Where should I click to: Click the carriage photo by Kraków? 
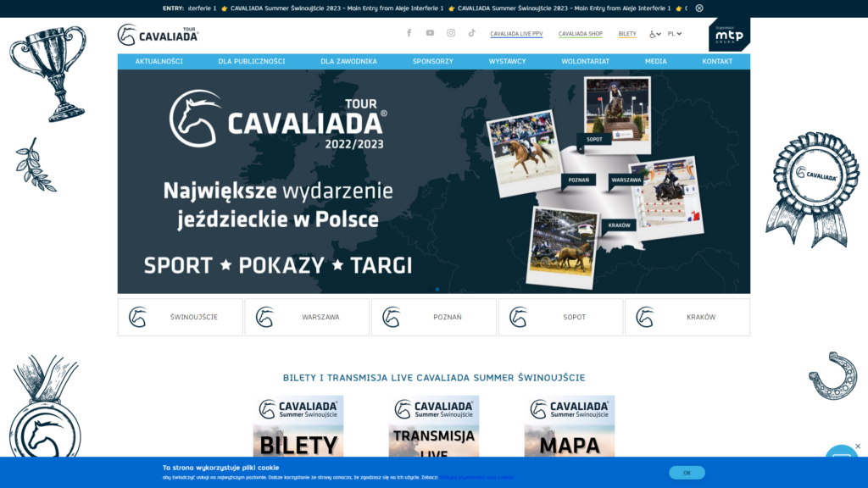click(x=563, y=247)
